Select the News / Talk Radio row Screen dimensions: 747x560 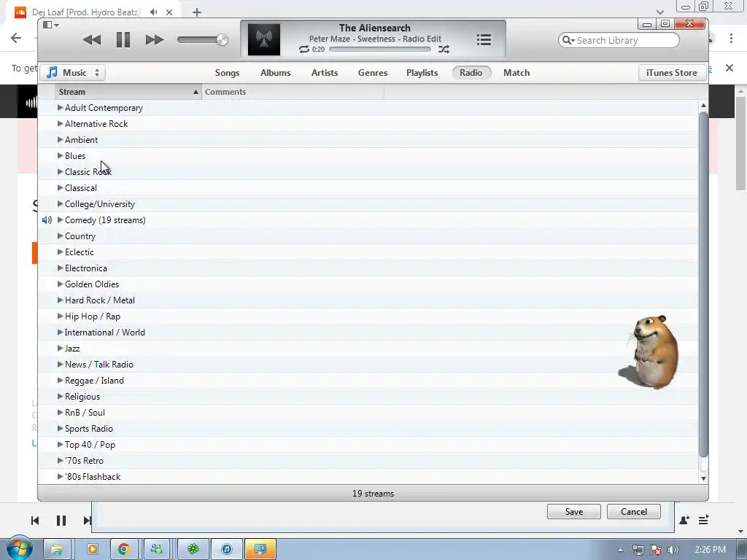(368, 365)
